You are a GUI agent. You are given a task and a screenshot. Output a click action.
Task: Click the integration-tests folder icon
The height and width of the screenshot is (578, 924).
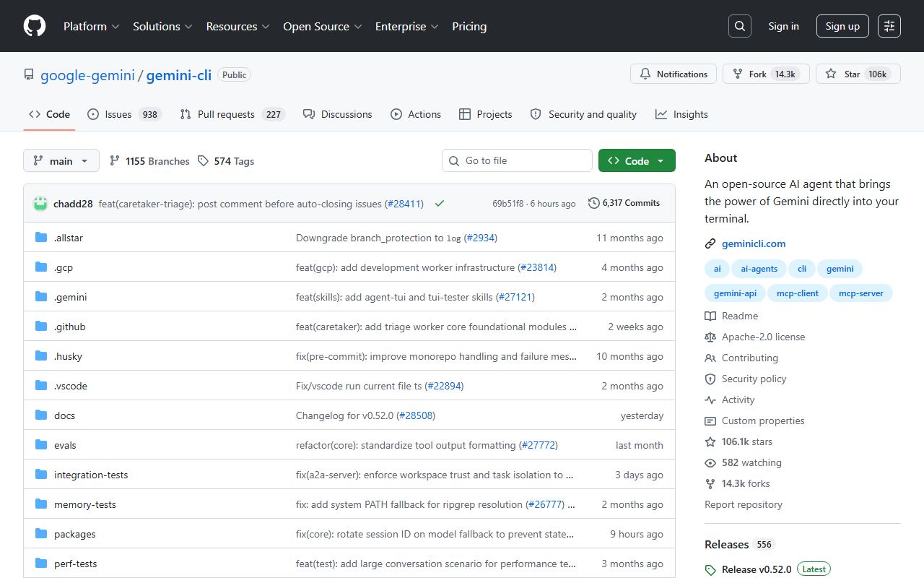click(41, 475)
